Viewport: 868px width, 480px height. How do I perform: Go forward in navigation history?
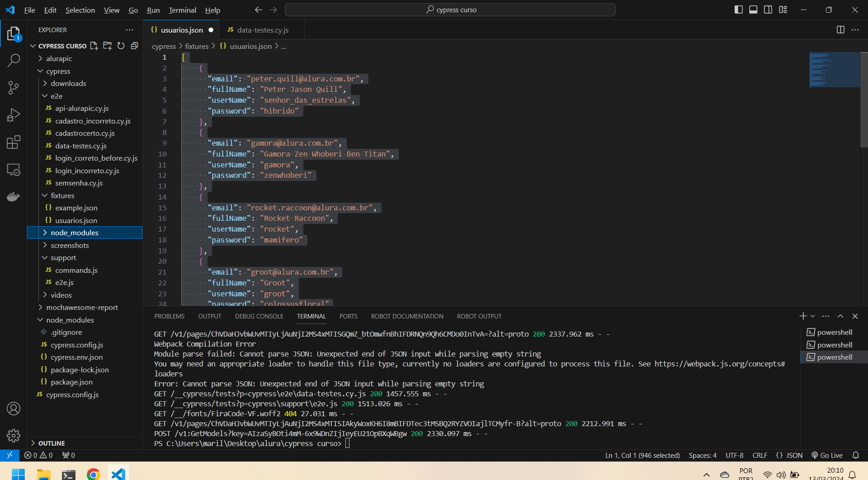(274, 10)
